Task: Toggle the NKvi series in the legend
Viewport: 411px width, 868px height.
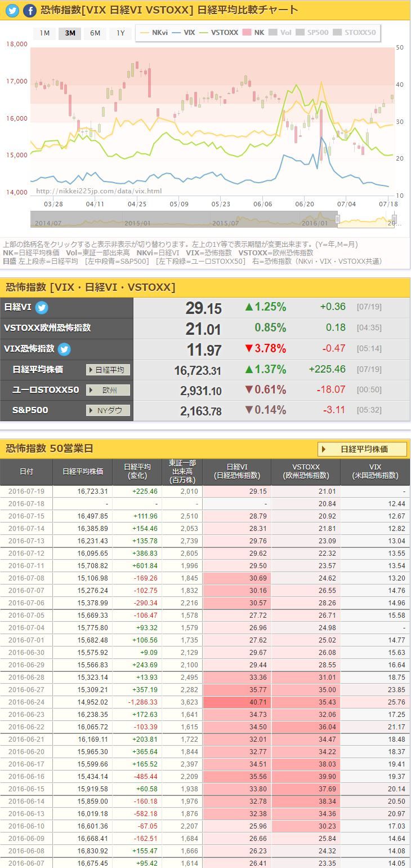Action: pyautogui.click(x=153, y=33)
